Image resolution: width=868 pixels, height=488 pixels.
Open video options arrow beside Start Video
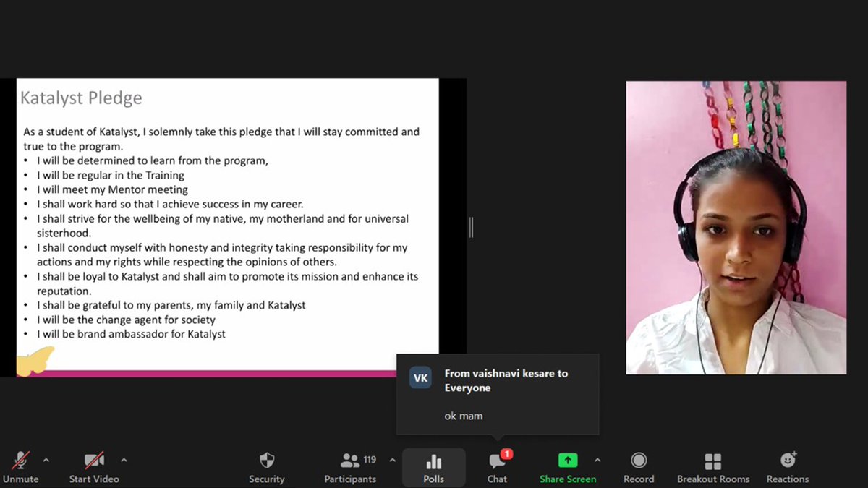pyautogui.click(x=124, y=460)
